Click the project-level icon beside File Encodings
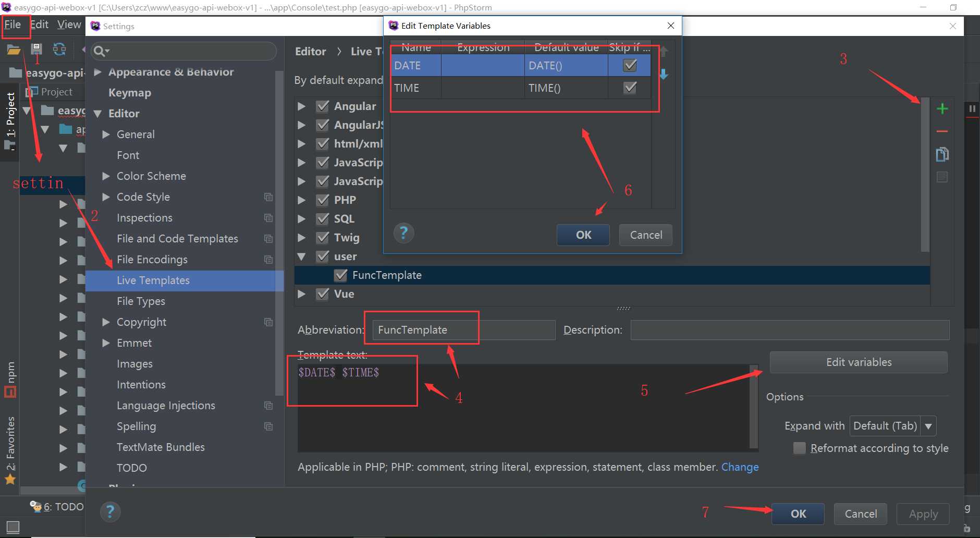The width and height of the screenshot is (980, 538). click(x=268, y=260)
